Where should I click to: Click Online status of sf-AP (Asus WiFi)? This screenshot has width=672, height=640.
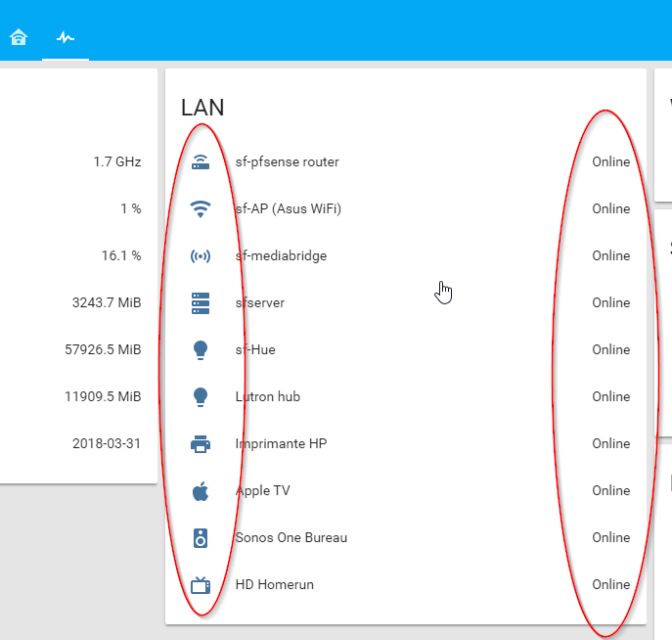tap(610, 208)
